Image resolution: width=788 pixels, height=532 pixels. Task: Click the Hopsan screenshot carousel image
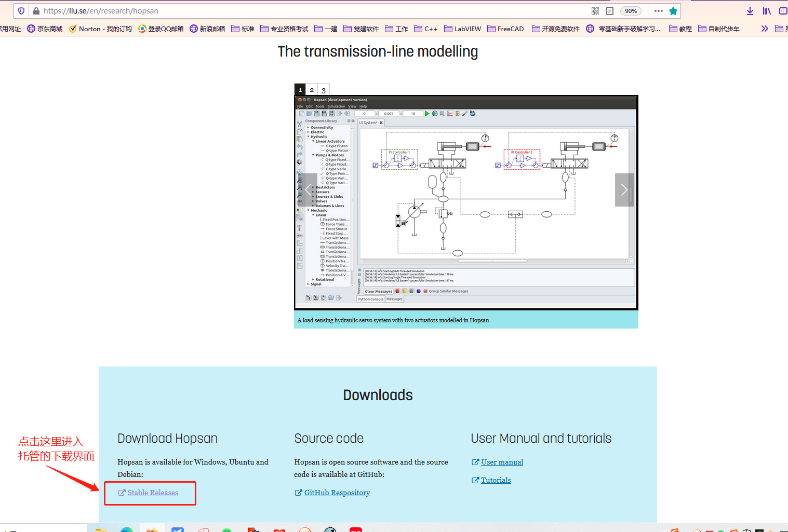[x=466, y=202]
